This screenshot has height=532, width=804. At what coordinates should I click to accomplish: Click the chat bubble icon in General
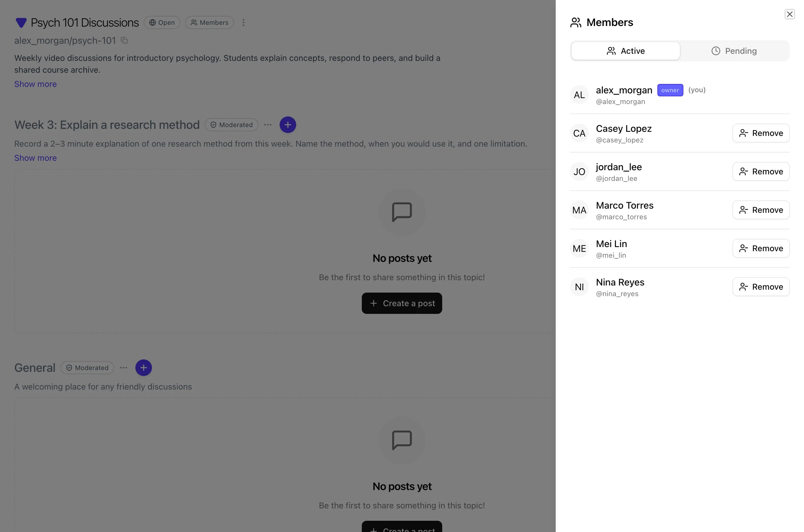click(402, 440)
